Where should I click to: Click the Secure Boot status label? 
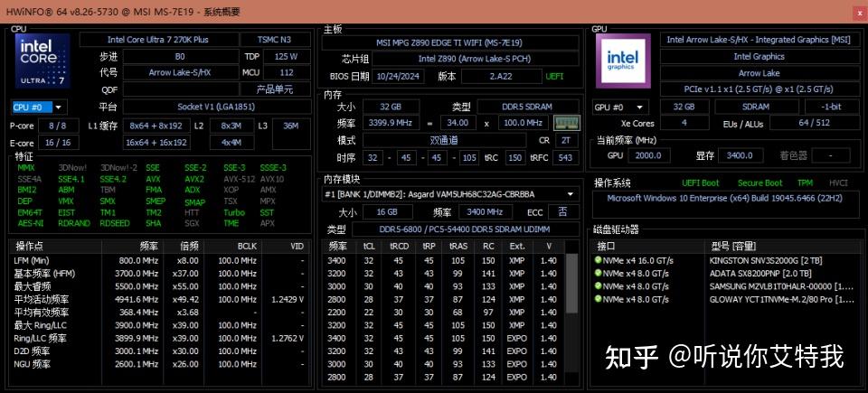760,183
